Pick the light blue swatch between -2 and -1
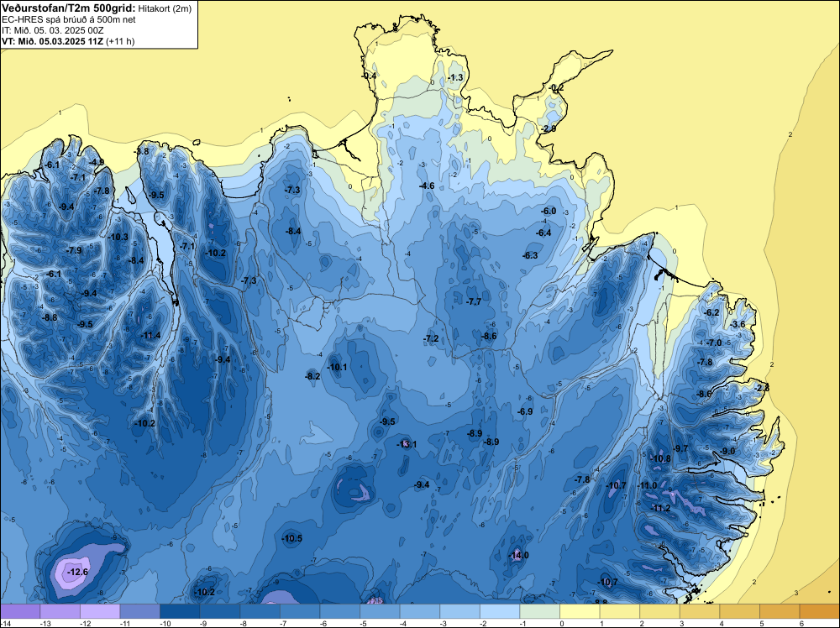 (500, 611)
